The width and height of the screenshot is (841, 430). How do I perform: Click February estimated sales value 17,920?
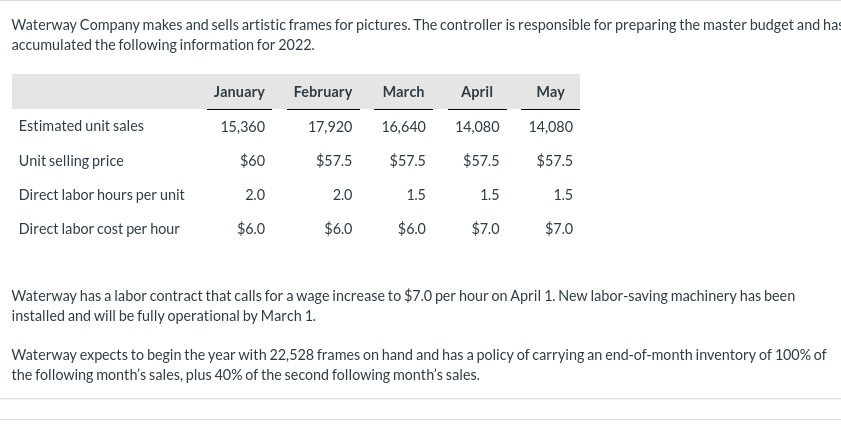[330, 127]
